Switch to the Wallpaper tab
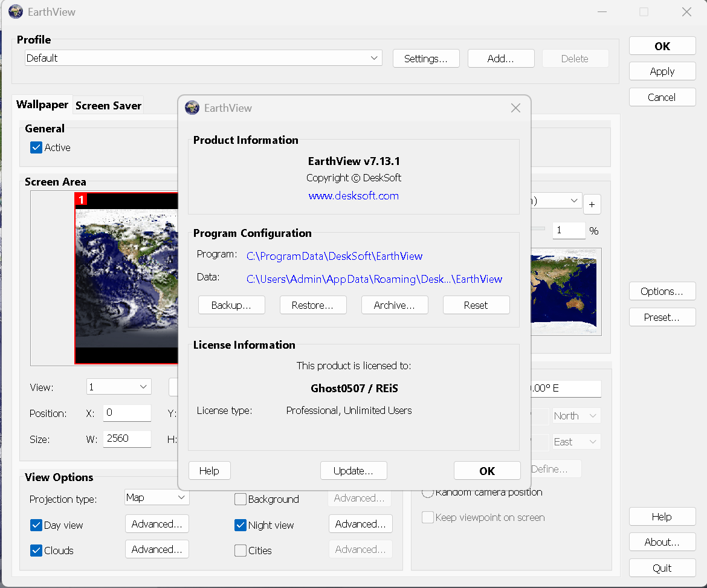 click(42, 105)
